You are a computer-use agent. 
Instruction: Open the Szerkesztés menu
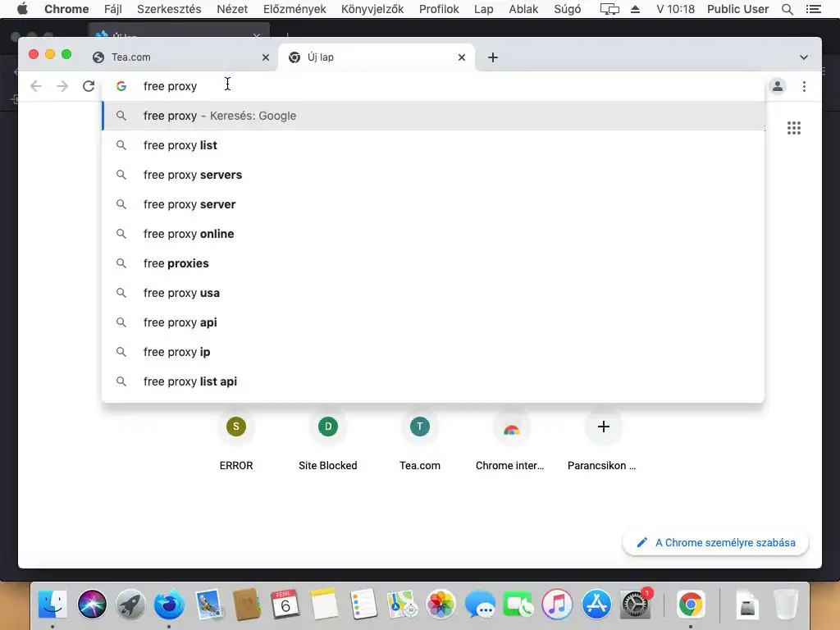click(169, 9)
